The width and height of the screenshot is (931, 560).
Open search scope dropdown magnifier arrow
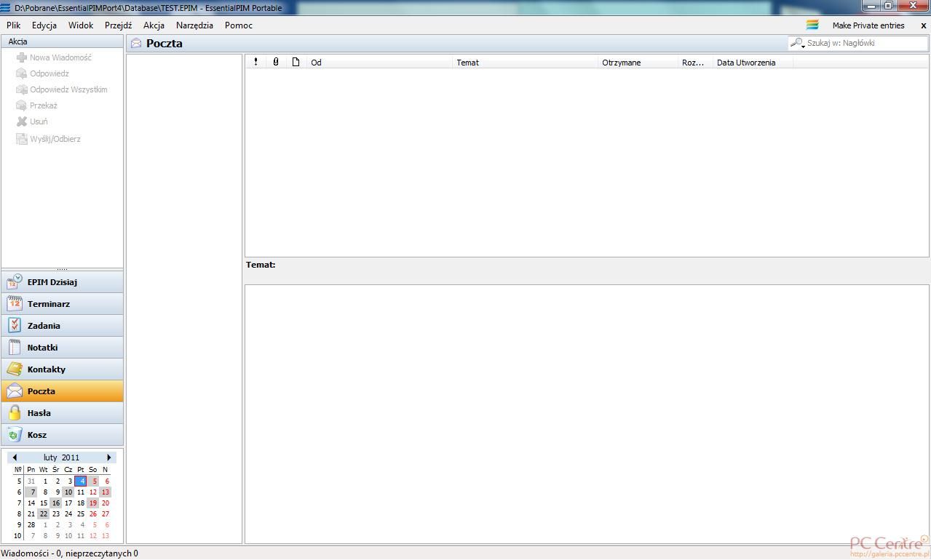[798, 44]
